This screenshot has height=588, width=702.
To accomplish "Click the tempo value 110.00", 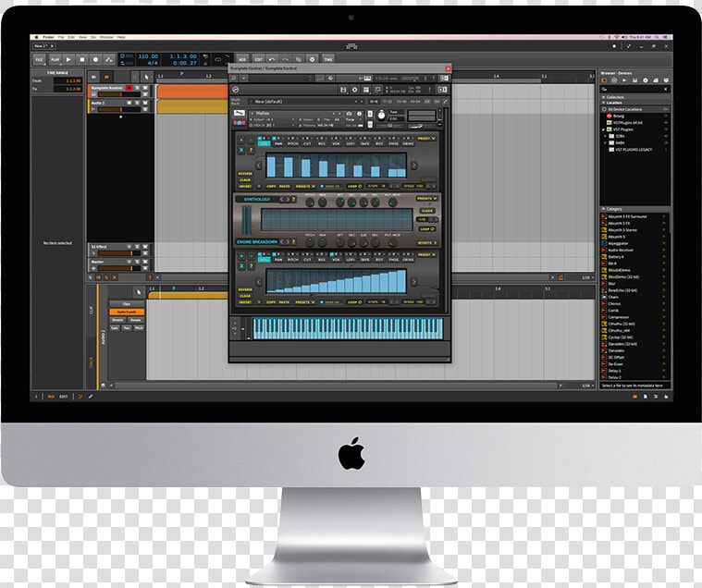I will tap(148, 56).
